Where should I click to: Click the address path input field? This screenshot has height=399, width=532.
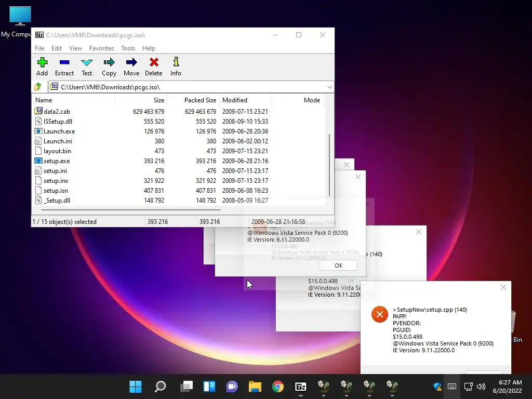pyautogui.click(x=191, y=87)
